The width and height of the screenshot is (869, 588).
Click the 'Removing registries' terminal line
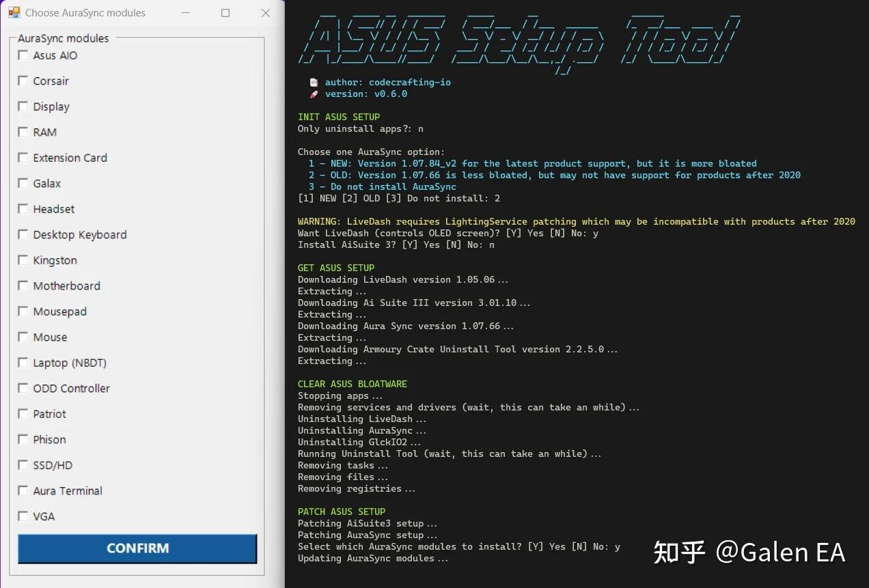357,488
